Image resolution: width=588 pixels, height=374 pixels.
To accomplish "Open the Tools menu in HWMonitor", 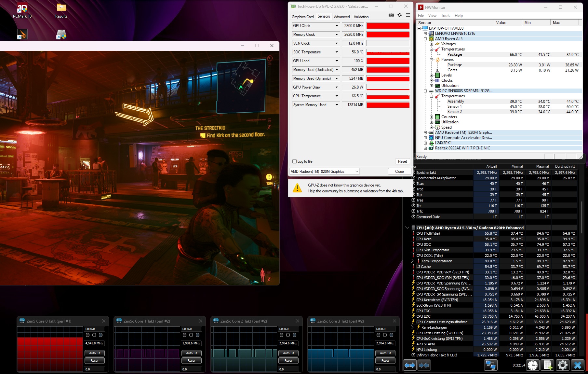I will pos(445,16).
